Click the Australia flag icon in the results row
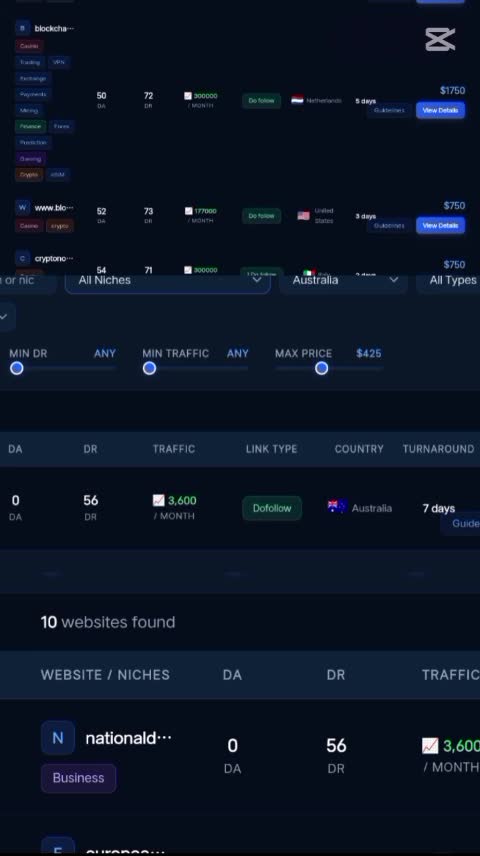This screenshot has height=856, width=480. click(x=337, y=507)
